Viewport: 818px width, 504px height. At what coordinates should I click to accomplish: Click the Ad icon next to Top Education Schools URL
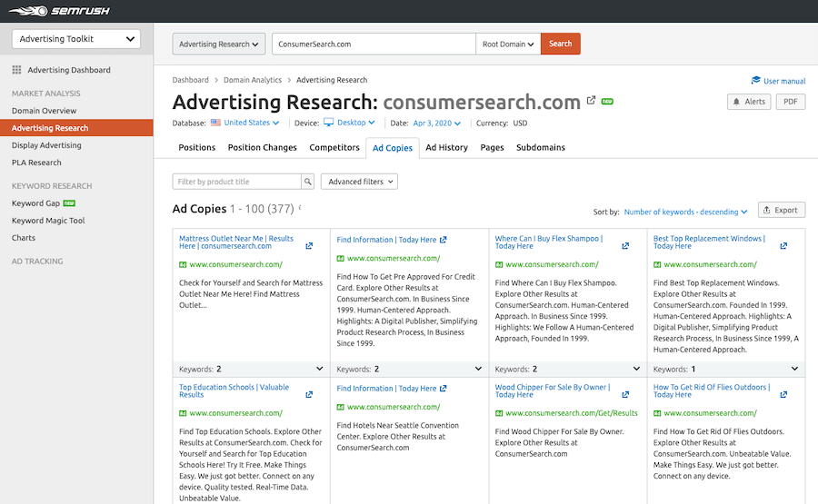tap(183, 413)
